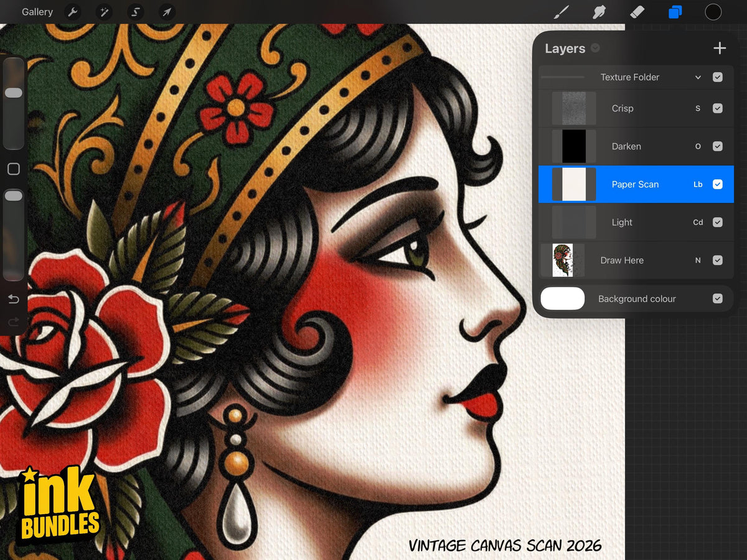Select the Crisp layer name

pyautogui.click(x=622, y=108)
